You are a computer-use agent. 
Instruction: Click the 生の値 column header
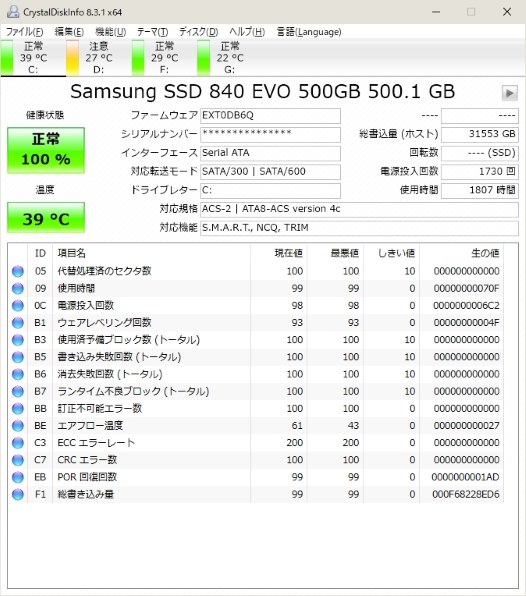point(461,253)
